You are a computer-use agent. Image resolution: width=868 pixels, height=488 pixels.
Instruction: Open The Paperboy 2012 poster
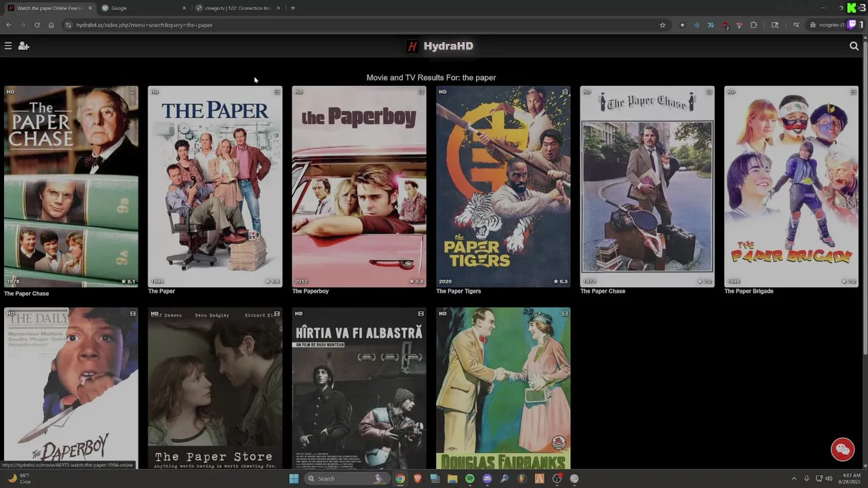(359, 186)
